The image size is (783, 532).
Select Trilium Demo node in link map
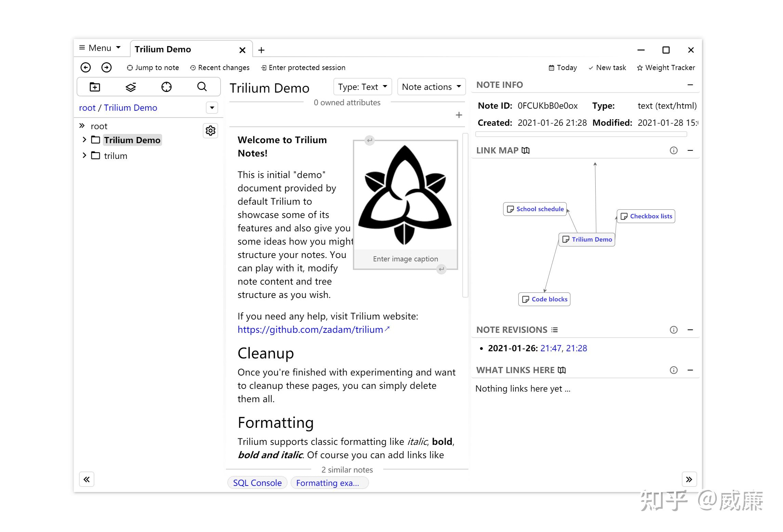tap(587, 240)
